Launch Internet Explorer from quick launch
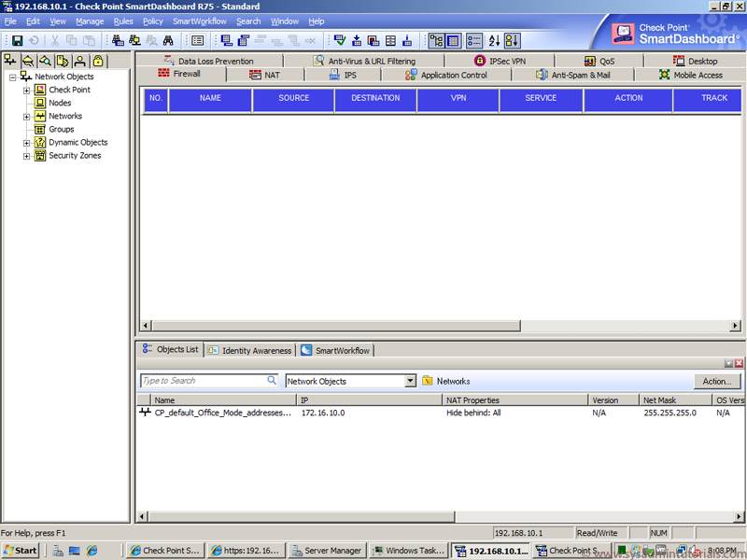747x560 pixels. point(92,551)
